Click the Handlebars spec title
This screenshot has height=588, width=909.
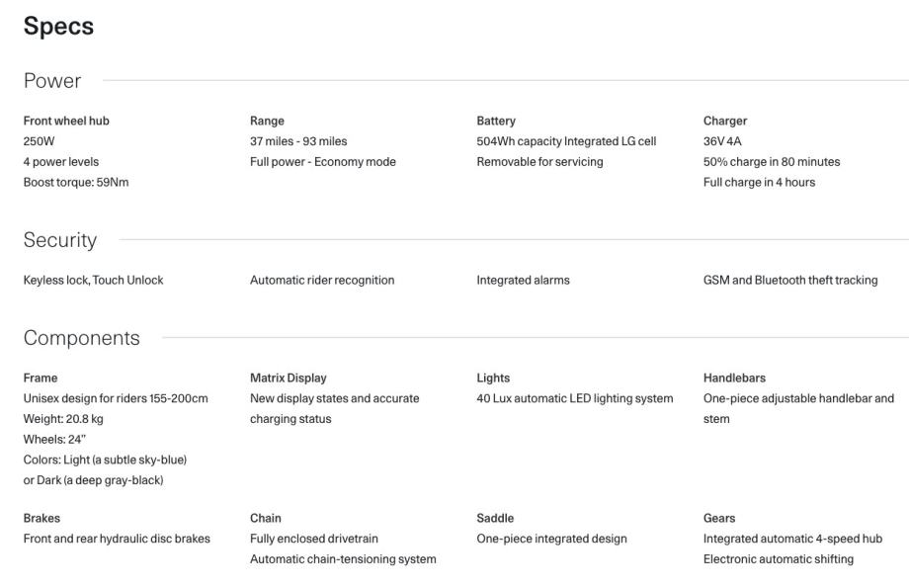click(x=734, y=378)
